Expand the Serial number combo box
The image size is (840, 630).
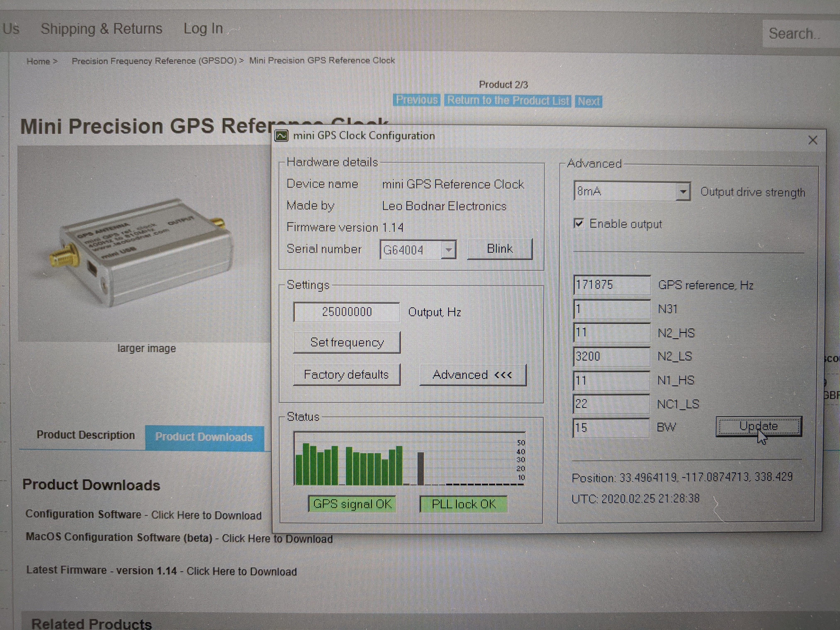coord(448,250)
